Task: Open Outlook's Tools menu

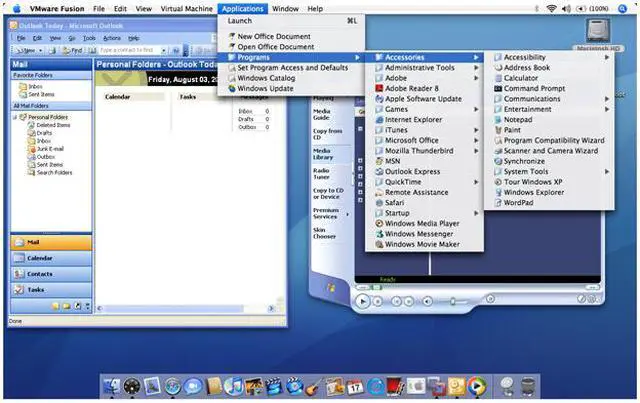Action: click(x=89, y=38)
